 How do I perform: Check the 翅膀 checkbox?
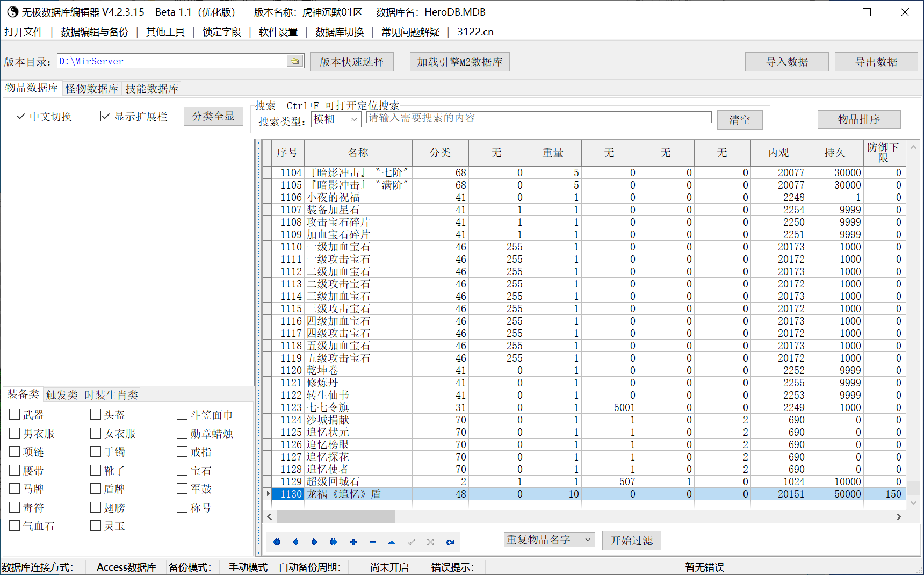(x=96, y=507)
